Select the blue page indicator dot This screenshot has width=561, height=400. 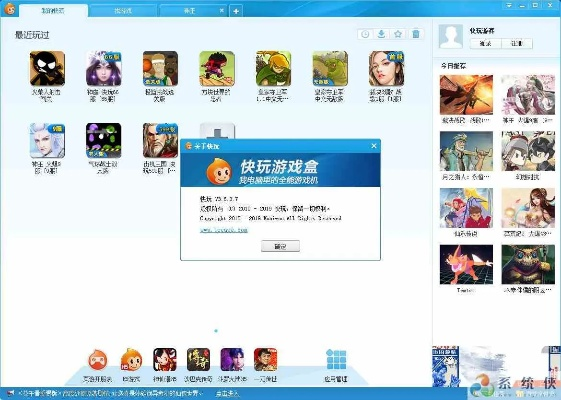click(216, 331)
